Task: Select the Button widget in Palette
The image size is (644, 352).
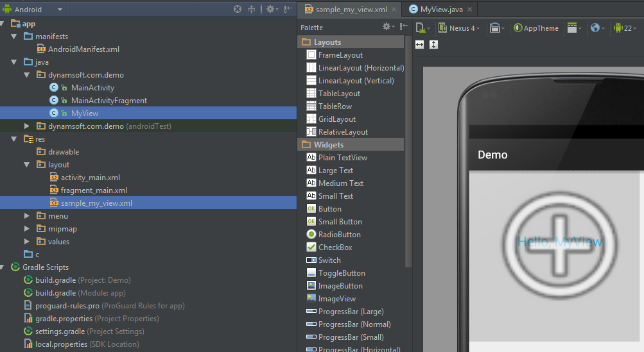Action: [x=329, y=209]
